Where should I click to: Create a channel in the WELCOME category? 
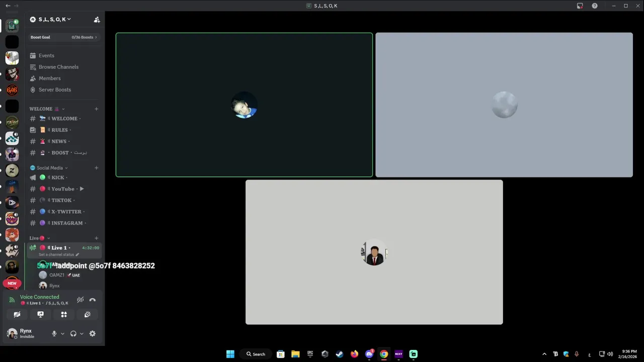pyautogui.click(x=97, y=109)
